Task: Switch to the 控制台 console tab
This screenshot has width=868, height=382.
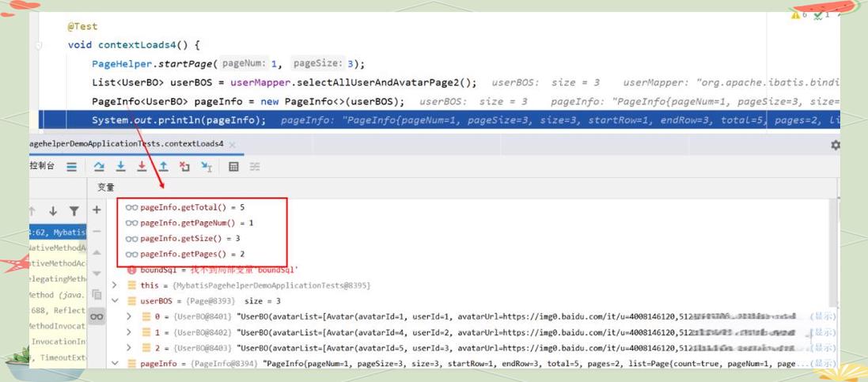Action: tap(41, 166)
